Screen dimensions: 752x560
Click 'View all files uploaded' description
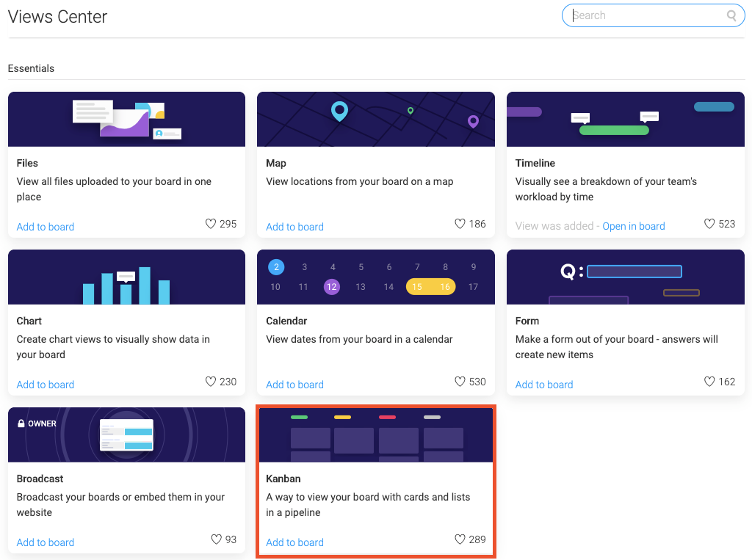114,189
